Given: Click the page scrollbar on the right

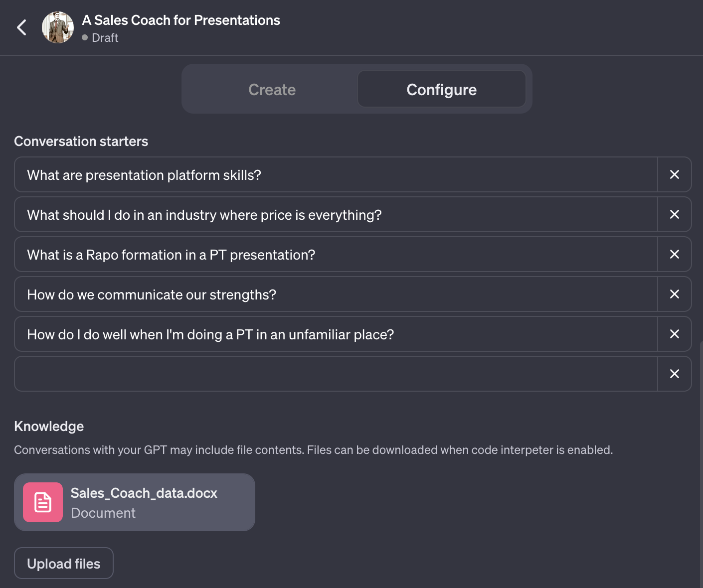Looking at the screenshot, I should coord(701,463).
